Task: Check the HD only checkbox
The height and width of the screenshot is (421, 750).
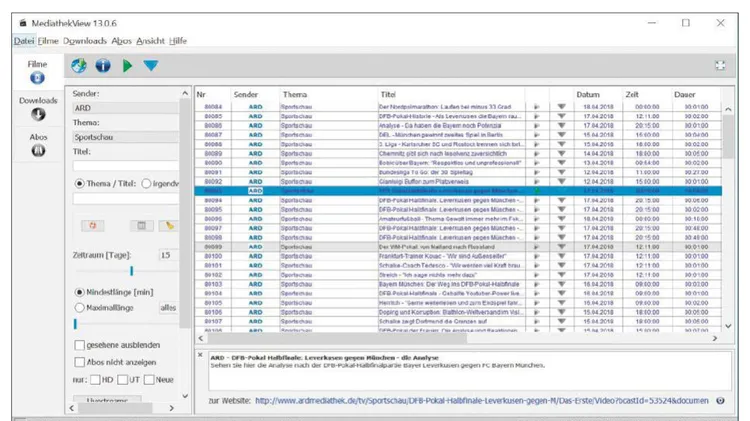Action: [x=95, y=380]
